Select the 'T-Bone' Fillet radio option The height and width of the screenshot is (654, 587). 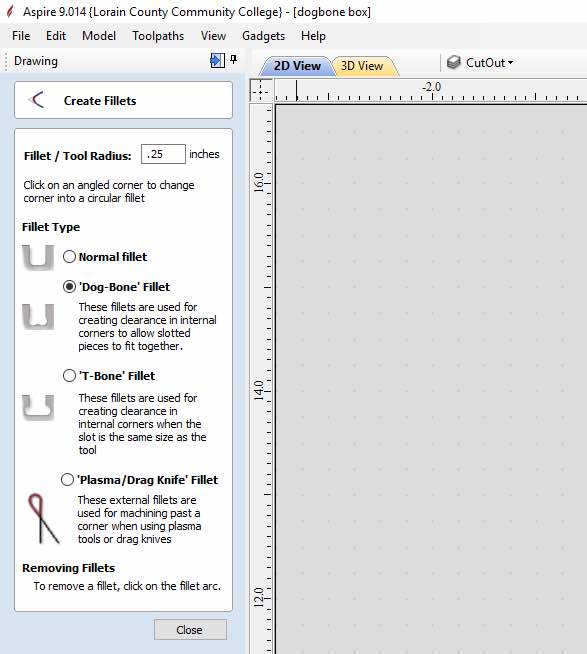coord(69,375)
